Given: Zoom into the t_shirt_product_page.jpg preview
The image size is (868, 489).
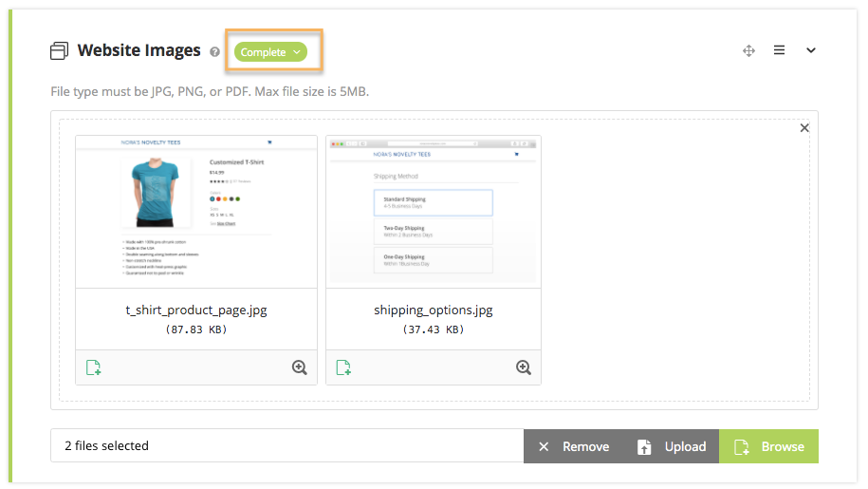Looking at the screenshot, I should [300, 367].
